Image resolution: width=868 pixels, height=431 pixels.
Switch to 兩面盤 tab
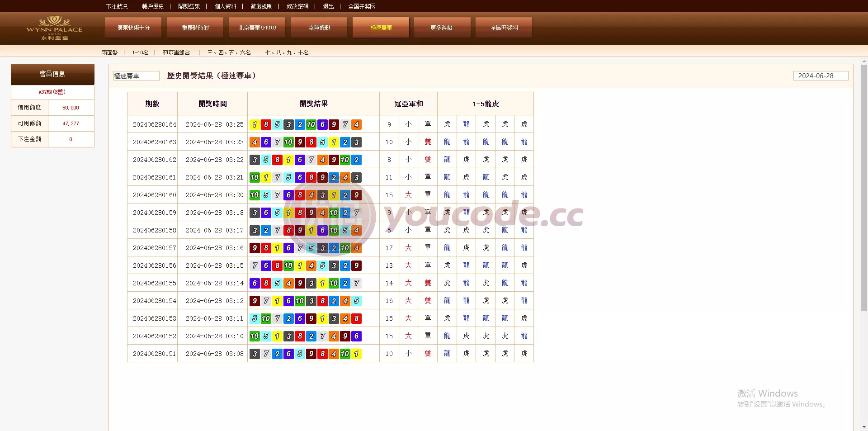(109, 52)
